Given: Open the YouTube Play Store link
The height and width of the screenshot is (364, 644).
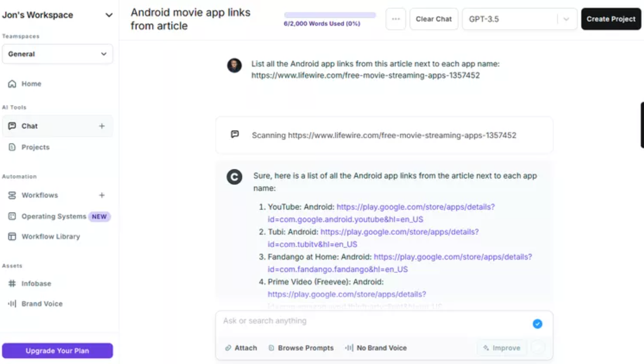Looking at the screenshot, I should pos(381,213).
